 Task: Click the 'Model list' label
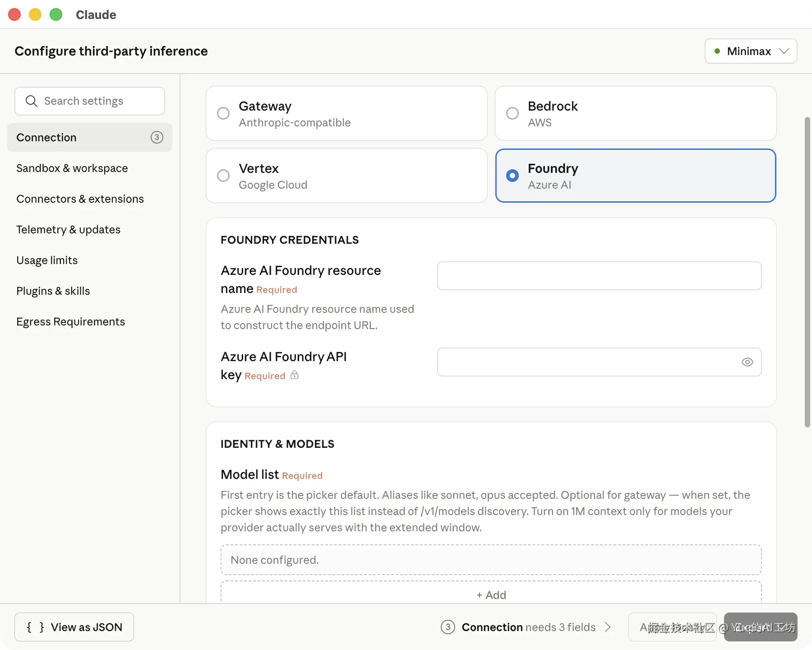(x=250, y=474)
